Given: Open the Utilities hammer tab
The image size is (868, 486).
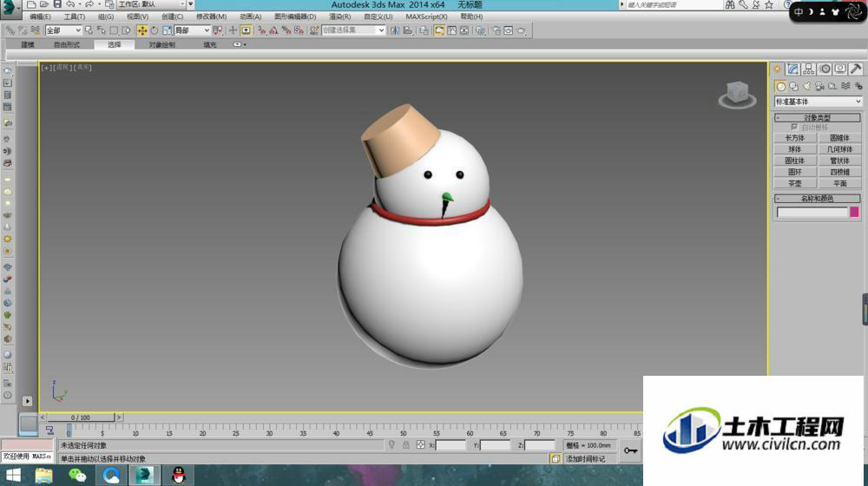Looking at the screenshot, I should pos(856,69).
